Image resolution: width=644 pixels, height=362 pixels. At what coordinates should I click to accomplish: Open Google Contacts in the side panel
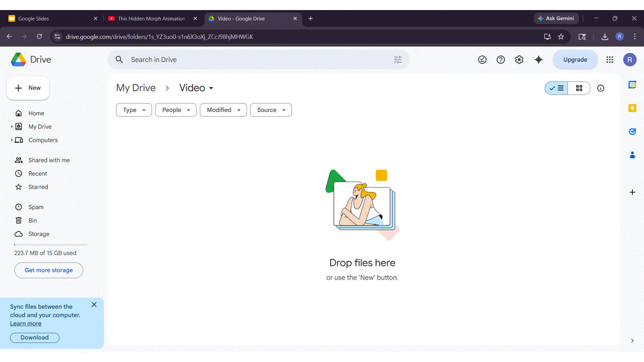click(632, 155)
